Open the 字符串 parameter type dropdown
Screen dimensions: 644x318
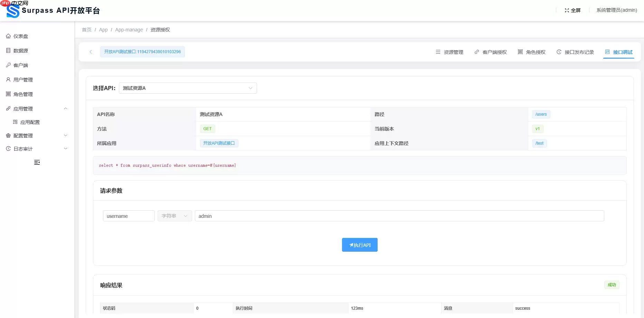tap(174, 216)
